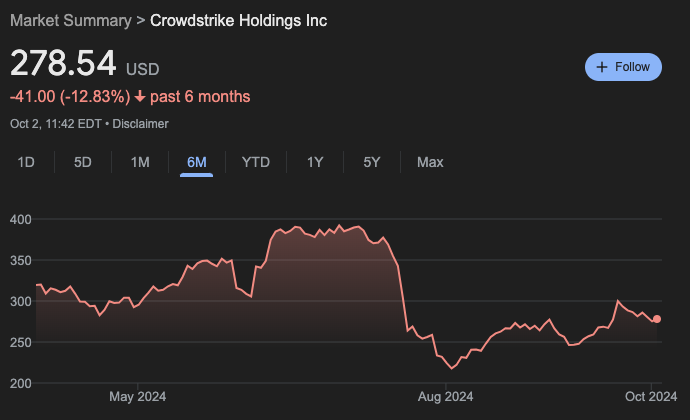This screenshot has width=690, height=420.
Task: Switch chart to 1Y range
Action: pos(315,162)
